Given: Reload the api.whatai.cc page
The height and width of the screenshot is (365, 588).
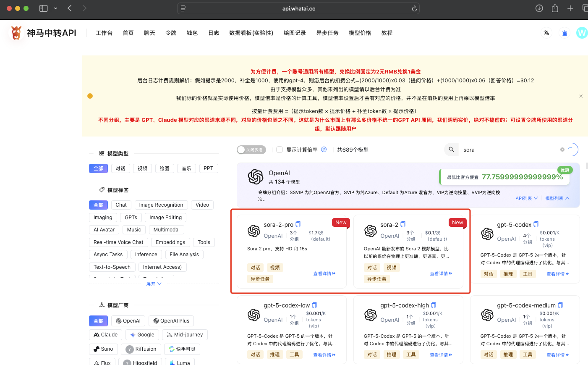Looking at the screenshot, I should click(414, 8).
